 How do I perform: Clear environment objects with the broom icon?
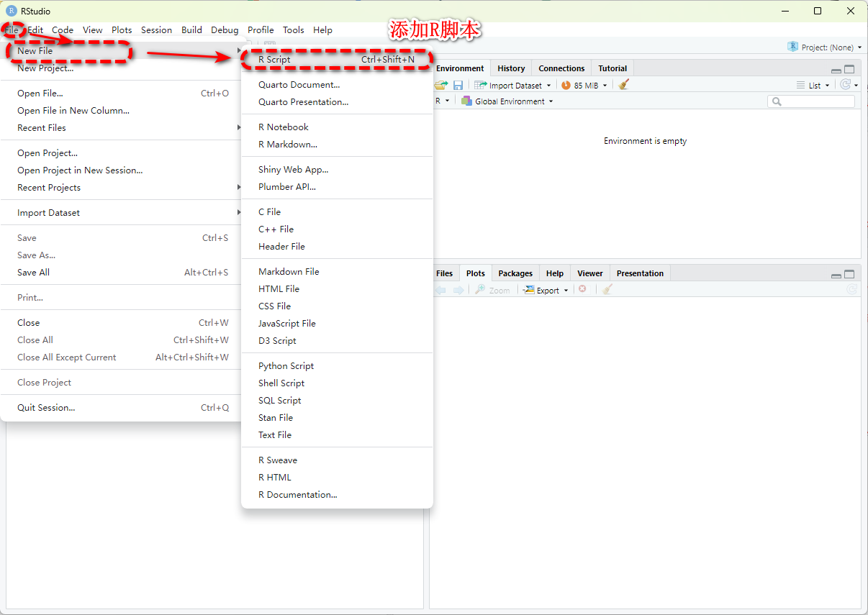[x=624, y=84]
